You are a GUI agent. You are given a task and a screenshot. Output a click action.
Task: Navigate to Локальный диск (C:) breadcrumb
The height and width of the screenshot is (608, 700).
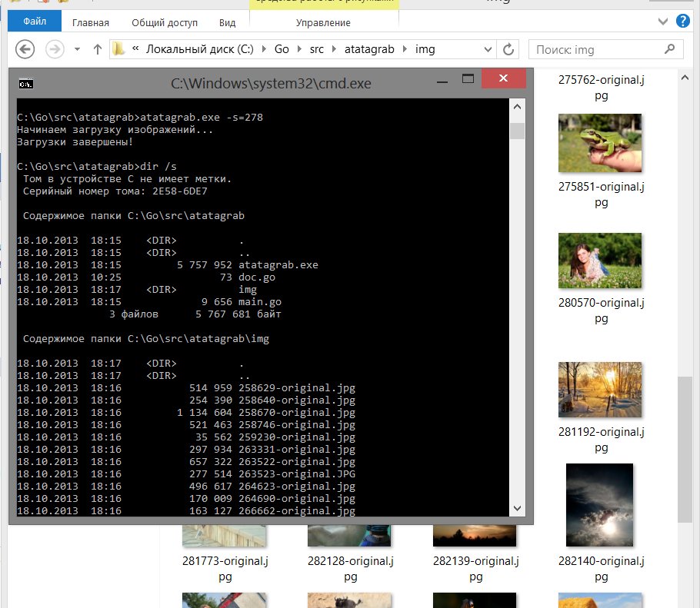click(x=199, y=49)
